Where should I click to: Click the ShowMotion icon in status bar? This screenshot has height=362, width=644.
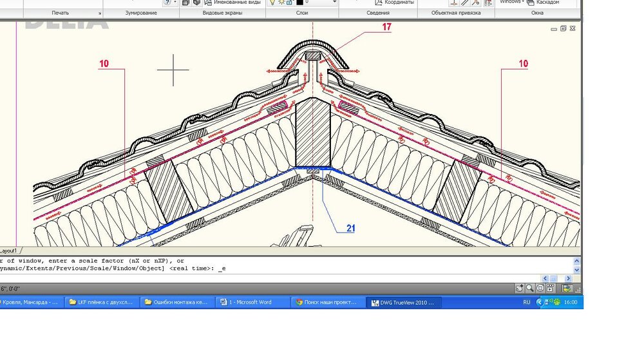coord(551,289)
